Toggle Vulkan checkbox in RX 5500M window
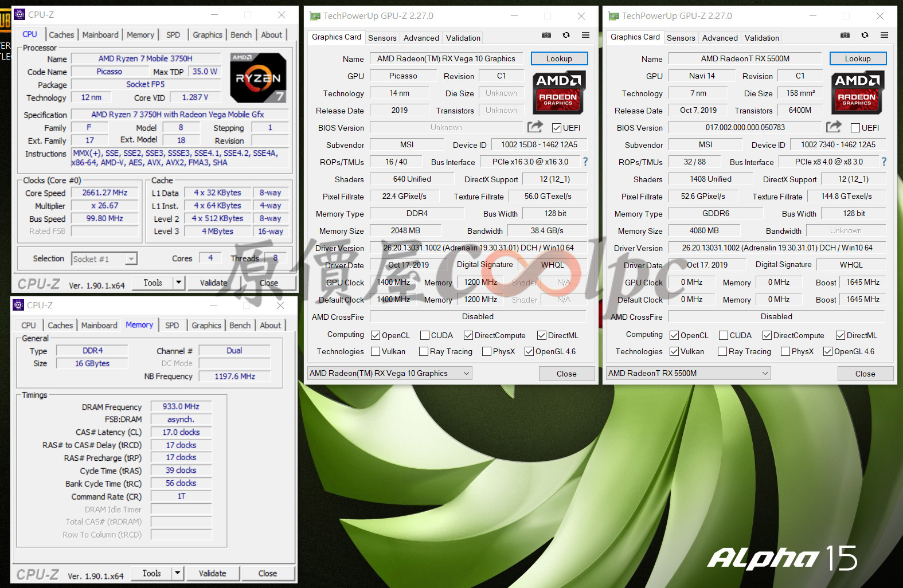Screen dimensions: 903x588 click(x=674, y=351)
